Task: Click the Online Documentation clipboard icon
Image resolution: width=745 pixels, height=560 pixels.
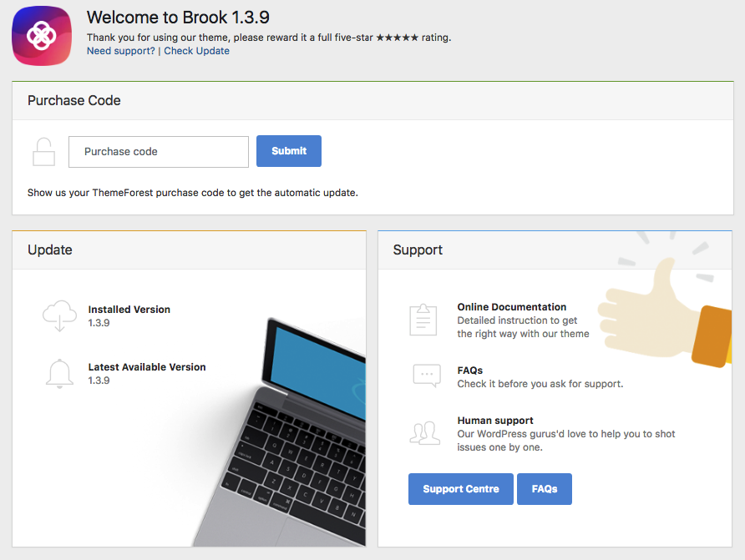Action: [423, 320]
